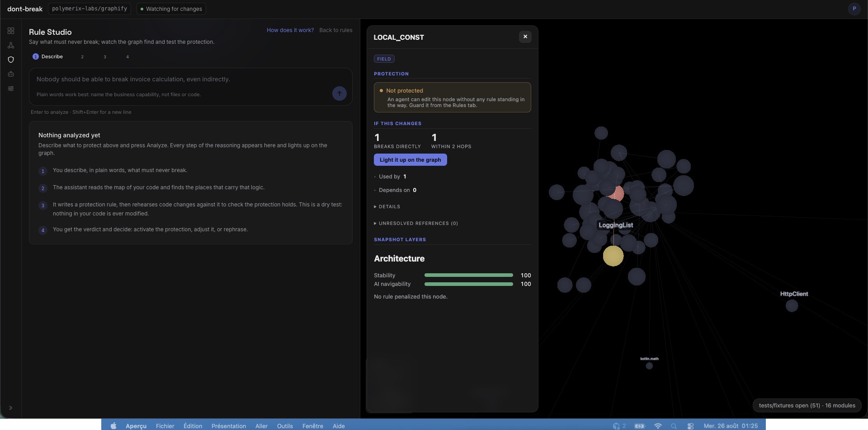This screenshot has width=868, height=430.
Task: Expand UNRESOLVED REFERENCES (0) section
Action: (x=416, y=223)
